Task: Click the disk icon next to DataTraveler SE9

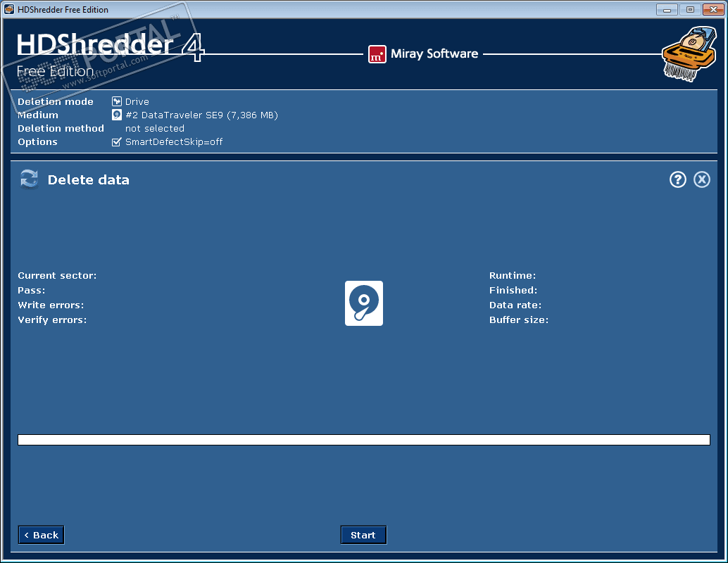Action: pos(117,115)
